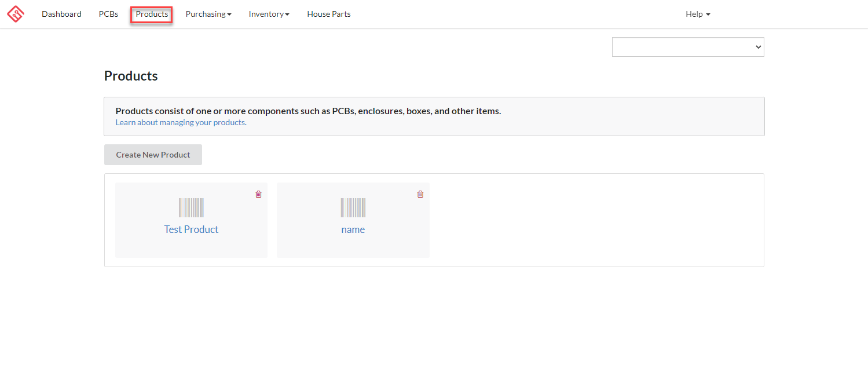Click 'Products consist of one or more components' text
Image resolution: width=868 pixels, height=372 pixels.
(308, 111)
